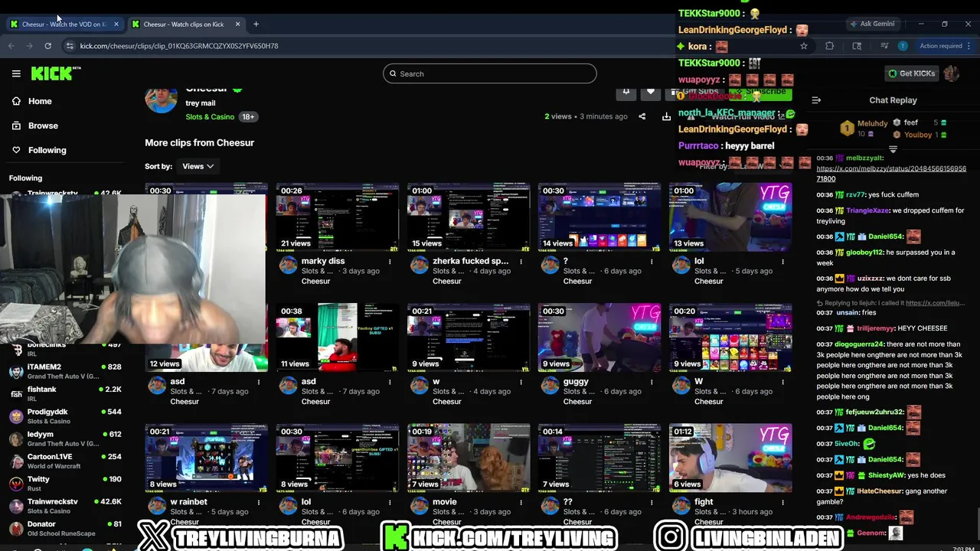
Task: Open options menu for 'guggy' clip
Action: click(x=652, y=382)
